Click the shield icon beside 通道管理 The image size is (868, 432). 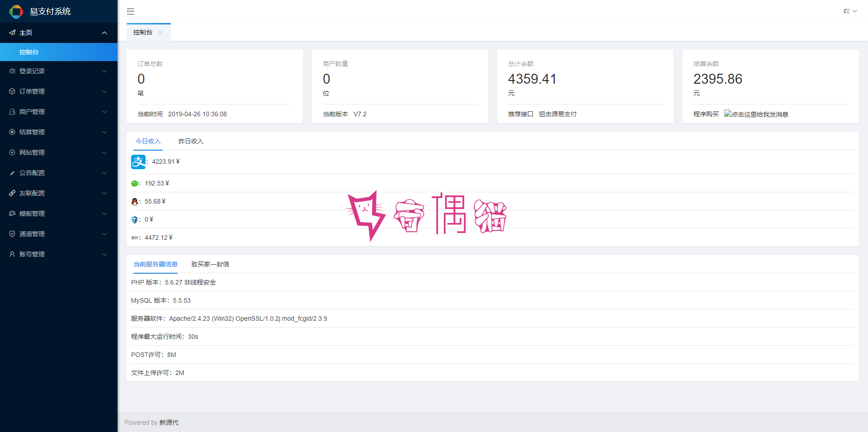(12, 234)
